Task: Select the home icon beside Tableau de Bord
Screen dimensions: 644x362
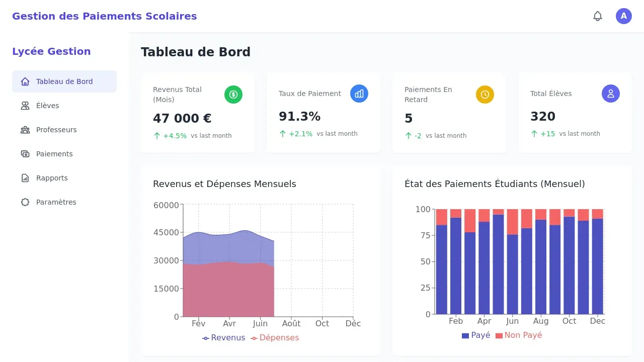Action: 25,81
